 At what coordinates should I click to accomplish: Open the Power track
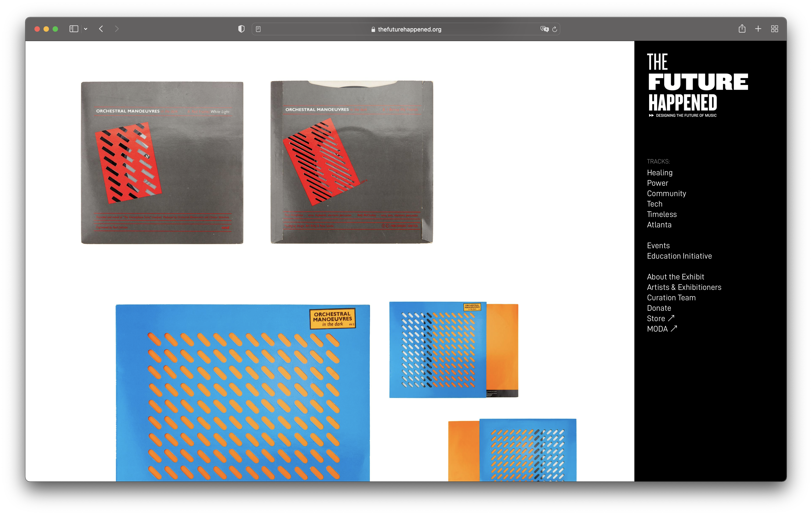657,183
